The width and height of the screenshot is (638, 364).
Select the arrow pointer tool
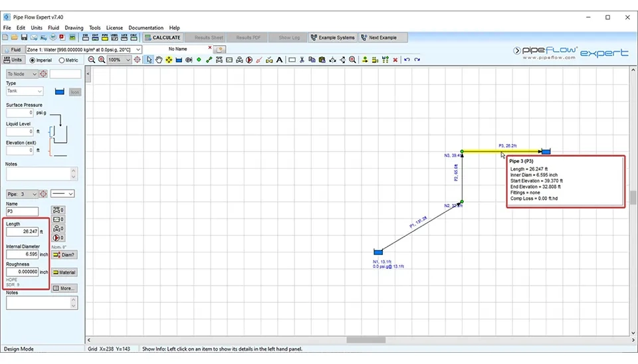click(x=149, y=60)
